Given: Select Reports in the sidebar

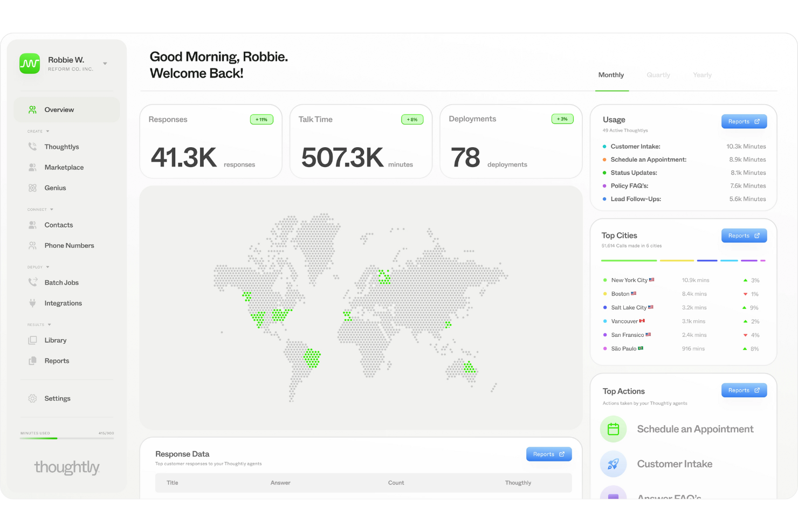Looking at the screenshot, I should click(x=57, y=361).
